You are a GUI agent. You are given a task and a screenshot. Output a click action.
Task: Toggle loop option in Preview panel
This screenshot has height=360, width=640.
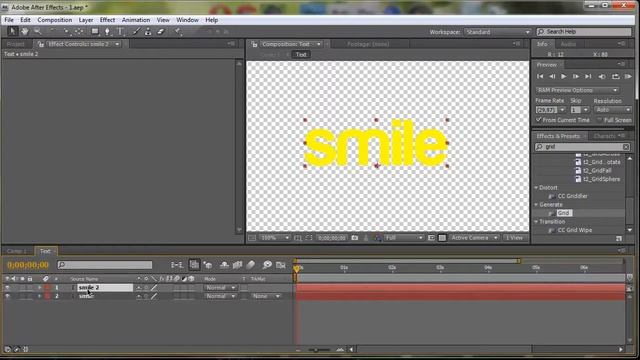(616, 76)
